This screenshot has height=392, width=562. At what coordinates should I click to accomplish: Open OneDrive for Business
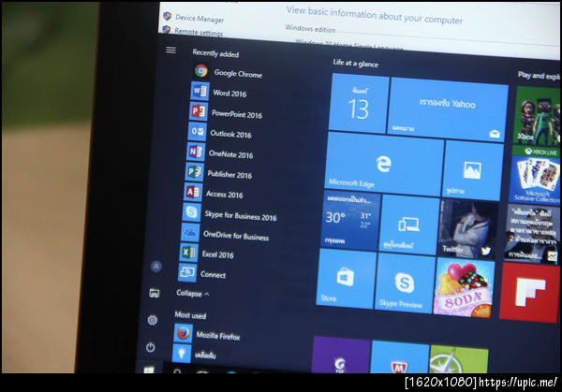tap(225, 234)
